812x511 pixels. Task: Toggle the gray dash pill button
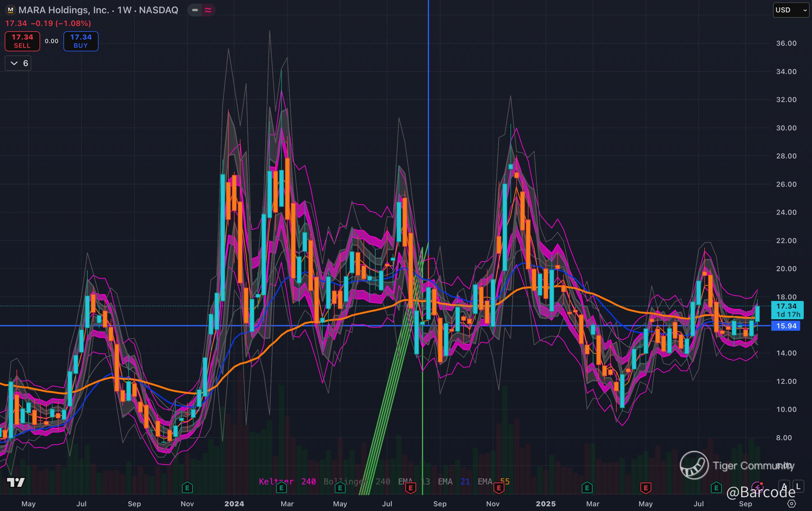pyautogui.click(x=195, y=10)
